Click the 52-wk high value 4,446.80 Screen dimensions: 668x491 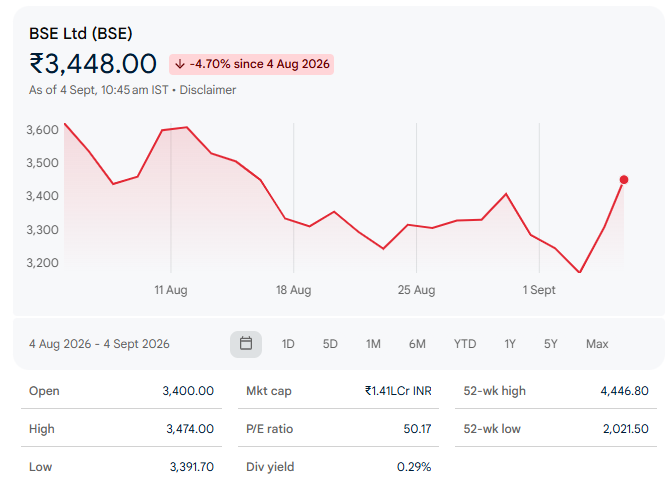pos(625,391)
